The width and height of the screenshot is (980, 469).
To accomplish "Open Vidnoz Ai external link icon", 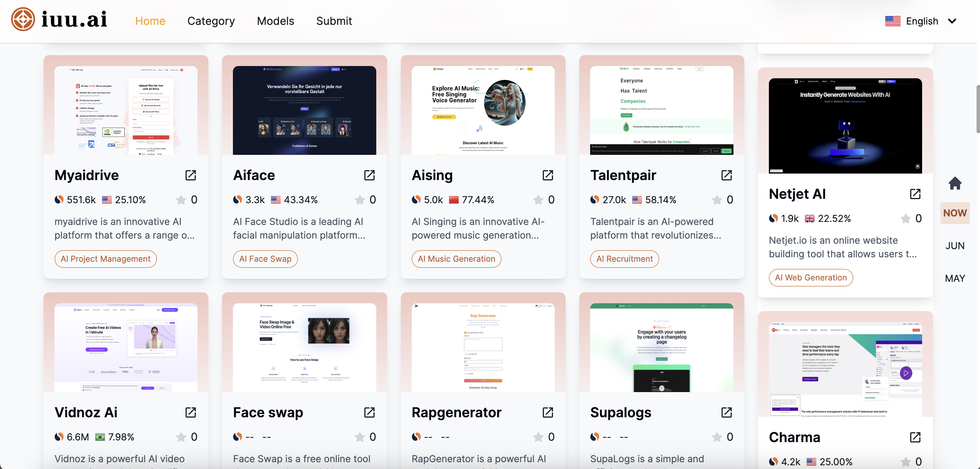I will 191,412.
